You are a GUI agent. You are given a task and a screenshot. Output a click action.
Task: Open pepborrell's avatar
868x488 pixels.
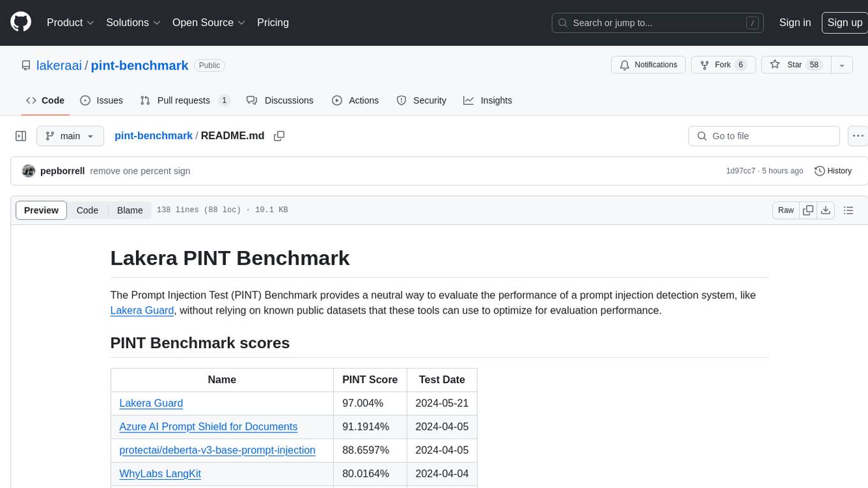tap(29, 171)
